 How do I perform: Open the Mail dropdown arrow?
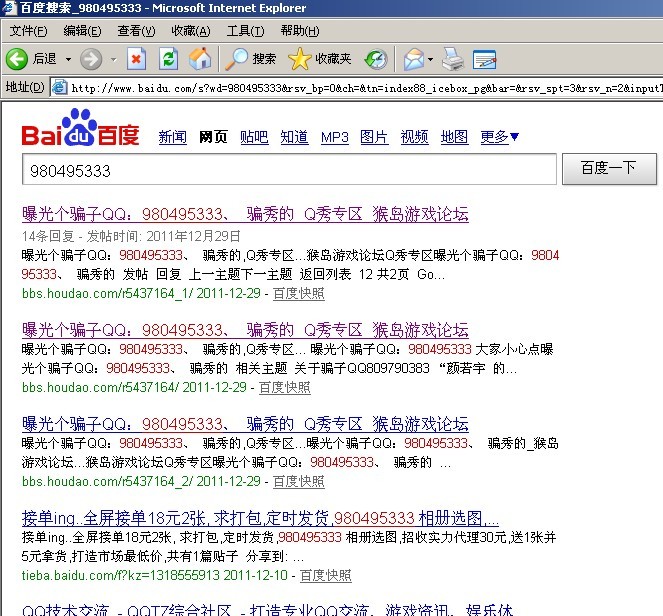[430, 59]
